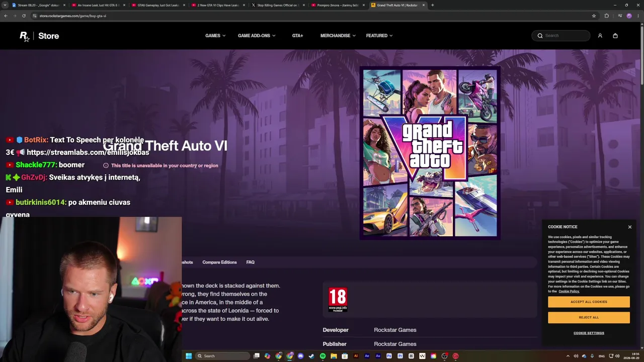
Task: Switch to the FAQ tab
Action: point(250,262)
